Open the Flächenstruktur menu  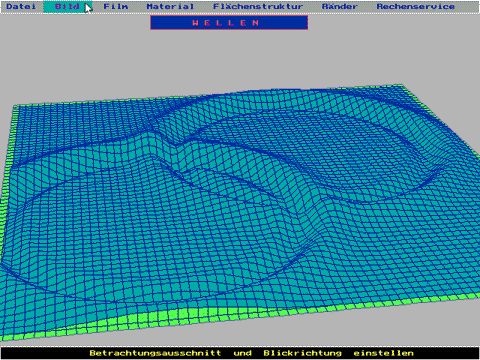pyautogui.click(x=258, y=6)
